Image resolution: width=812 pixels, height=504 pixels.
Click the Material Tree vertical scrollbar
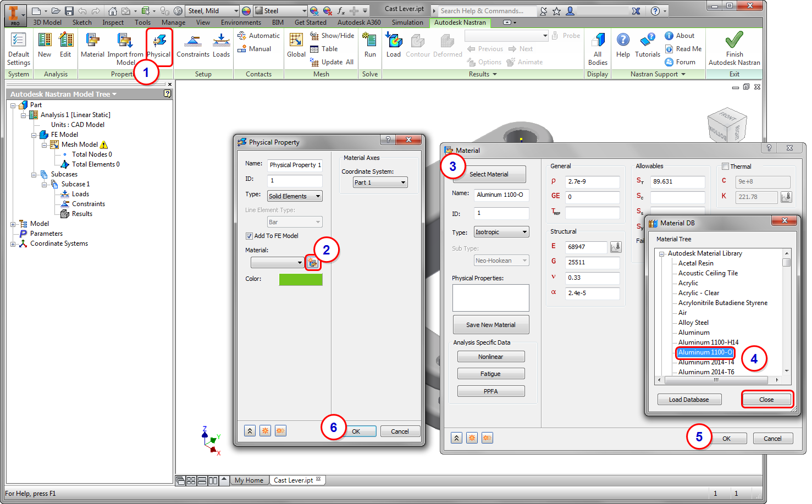[x=787, y=312]
